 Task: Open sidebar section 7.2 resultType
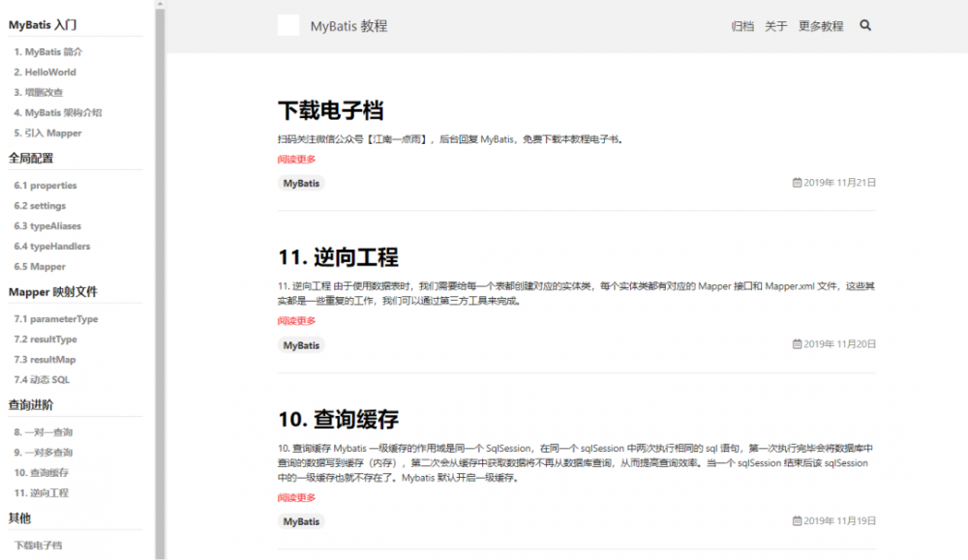click(45, 339)
